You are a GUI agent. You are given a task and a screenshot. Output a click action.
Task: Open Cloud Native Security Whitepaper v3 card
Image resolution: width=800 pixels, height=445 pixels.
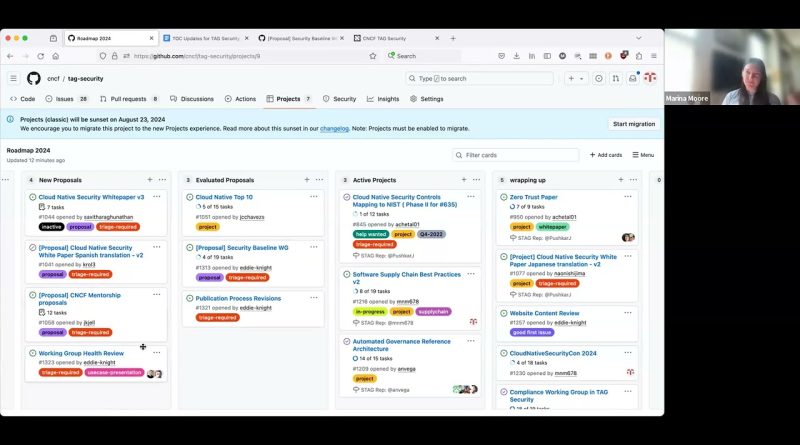pos(91,197)
